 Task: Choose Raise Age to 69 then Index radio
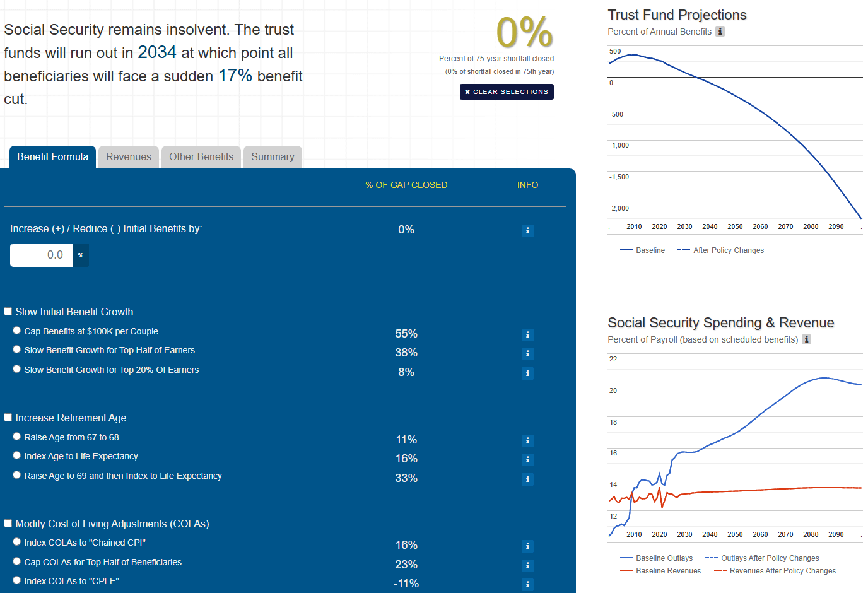click(17, 475)
